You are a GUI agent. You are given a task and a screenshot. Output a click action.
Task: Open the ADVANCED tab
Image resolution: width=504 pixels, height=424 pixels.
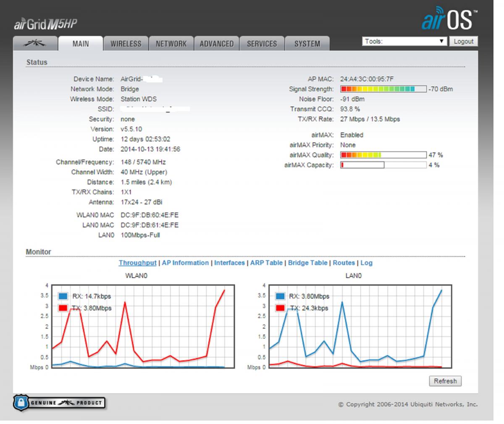click(x=216, y=44)
